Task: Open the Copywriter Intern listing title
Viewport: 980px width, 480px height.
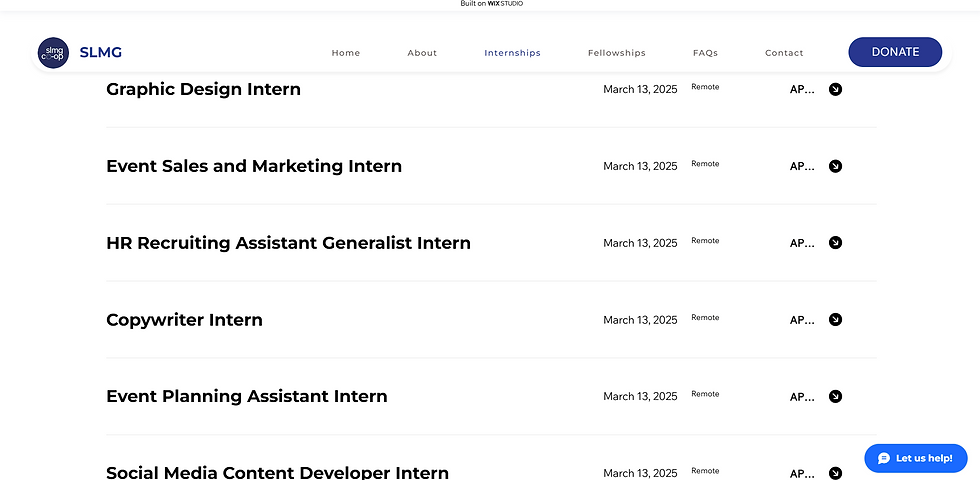Action: (184, 320)
